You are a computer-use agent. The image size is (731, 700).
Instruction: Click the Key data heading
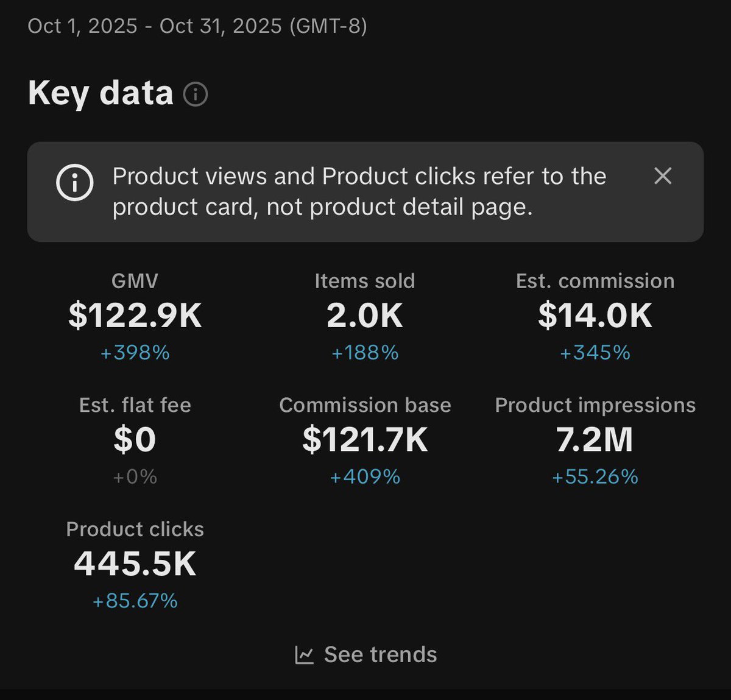101,93
